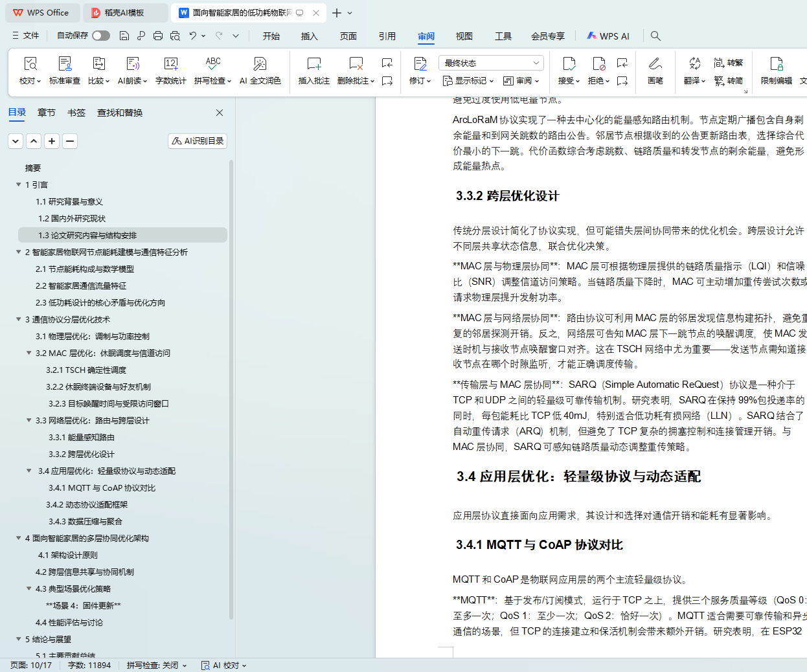Viewport: 807px width, 672px height.
Task: Collapse the 3.2 MAC 层优化 outline section
Action: coord(28,353)
